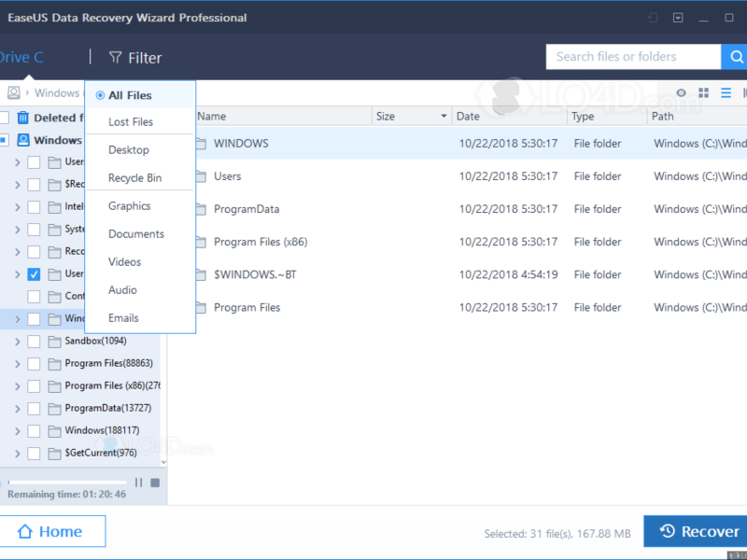Viewport: 747px width, 560px height.
Task: Open the Size column sort dropdown arrow
Action: [444, 116]
